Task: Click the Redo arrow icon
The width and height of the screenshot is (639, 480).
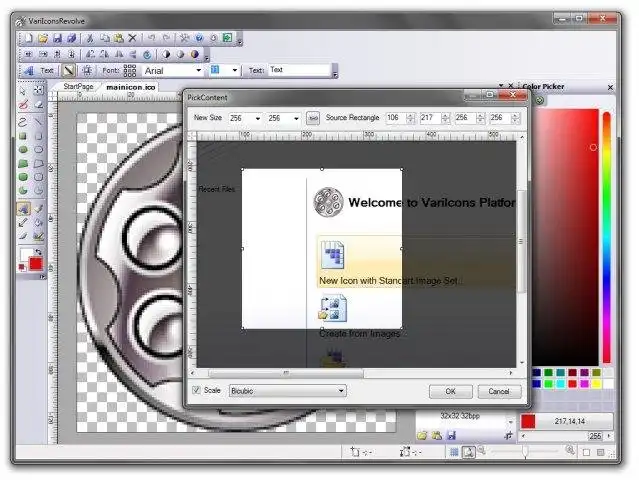Action: (166, 38)
